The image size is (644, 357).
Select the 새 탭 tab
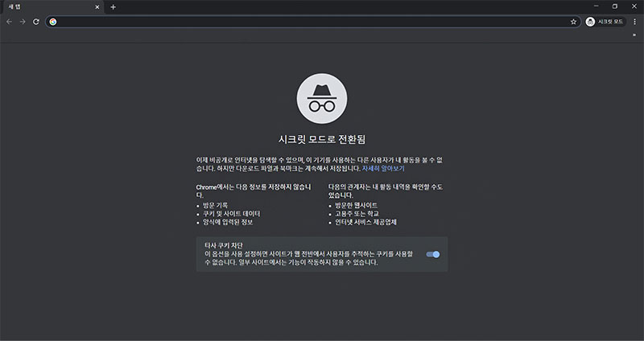(52, 7)
